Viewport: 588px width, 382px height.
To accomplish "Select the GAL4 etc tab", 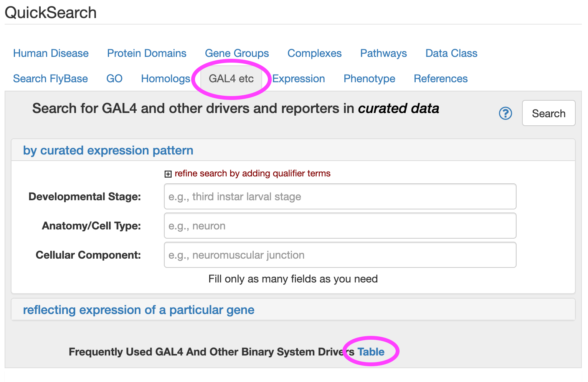I will (231, 78).
